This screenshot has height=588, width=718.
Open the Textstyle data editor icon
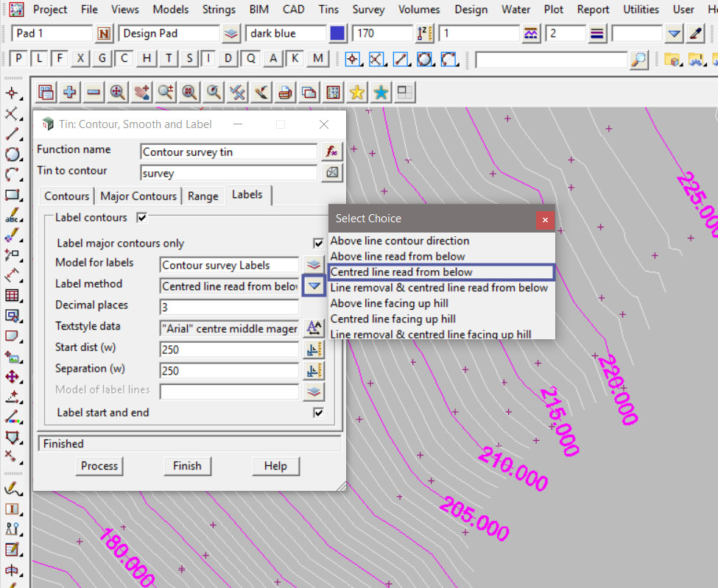(x=314, y=327)
